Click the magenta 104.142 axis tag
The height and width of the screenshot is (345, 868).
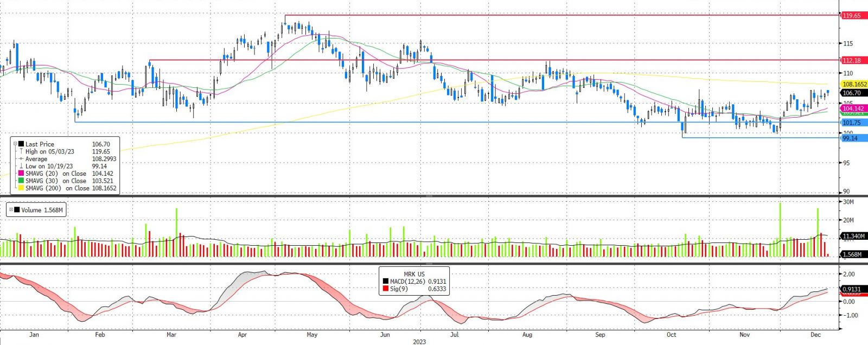click(853, 108)
